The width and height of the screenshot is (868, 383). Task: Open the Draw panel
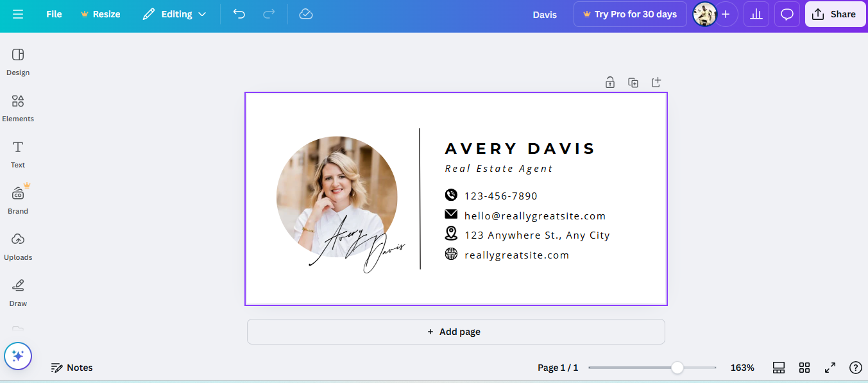pos(18,293)
